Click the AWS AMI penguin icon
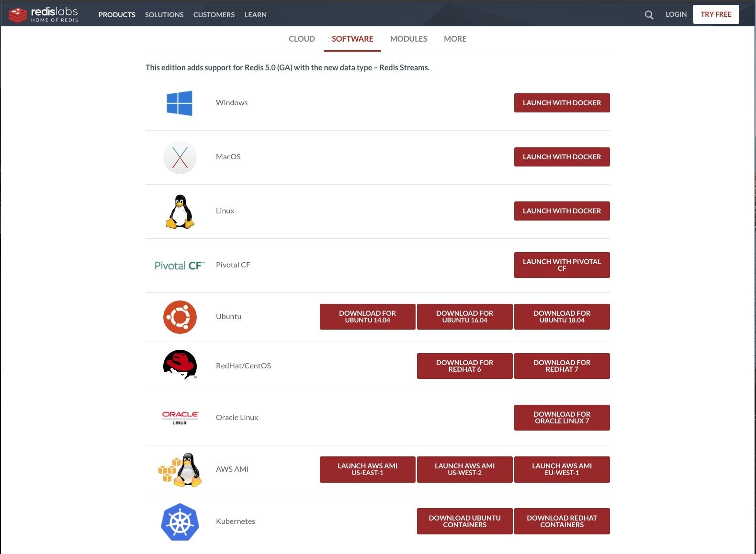 [180, 470]
